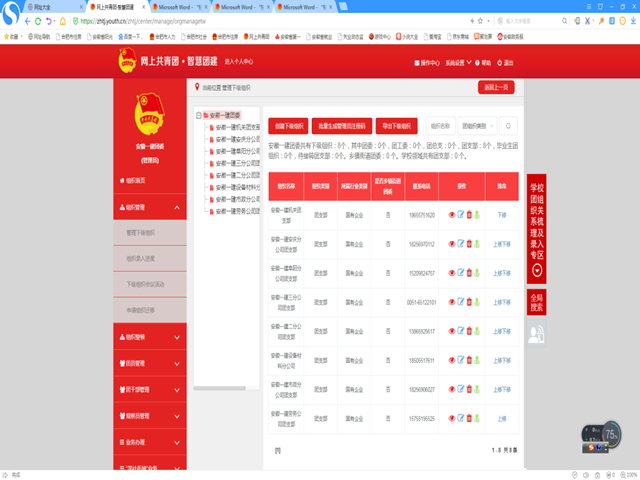Click the red circle arrow in 学校团组织 side panel
This screenshot has width=640, height=480.
[x=537, y=270]
